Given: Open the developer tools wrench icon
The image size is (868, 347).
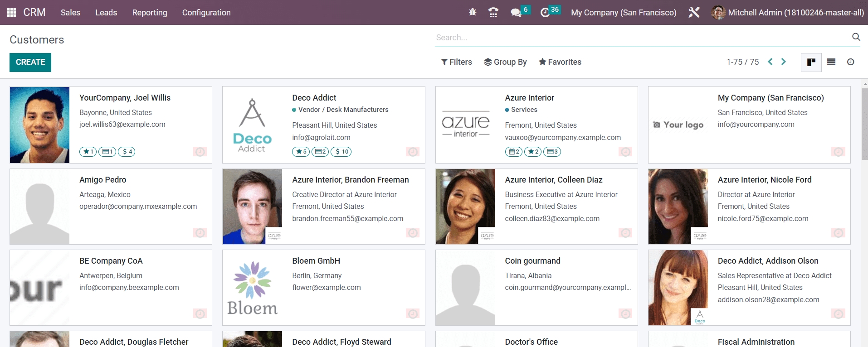Looking at the screenshot, I should 694,12.
